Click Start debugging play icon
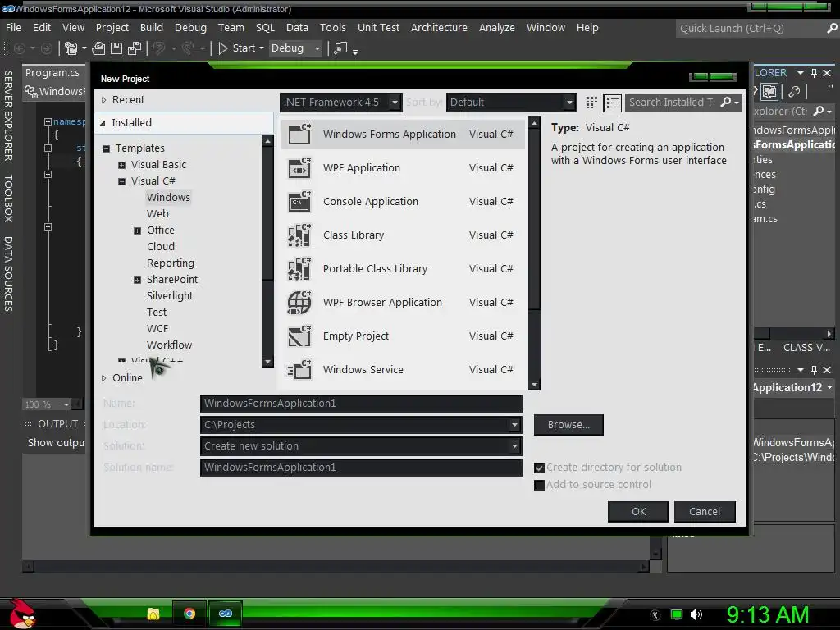Image resolution: width=840 pixels, height=630 pixels. point(223,48)
